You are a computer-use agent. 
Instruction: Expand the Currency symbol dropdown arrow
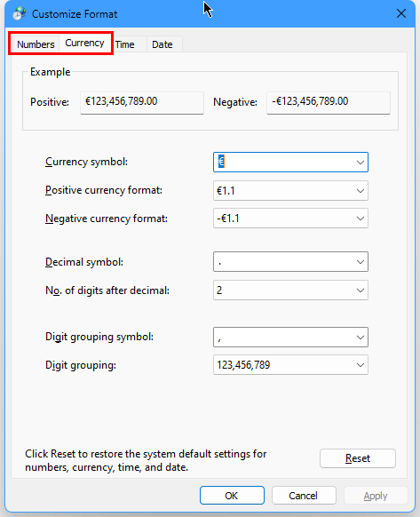360,163
